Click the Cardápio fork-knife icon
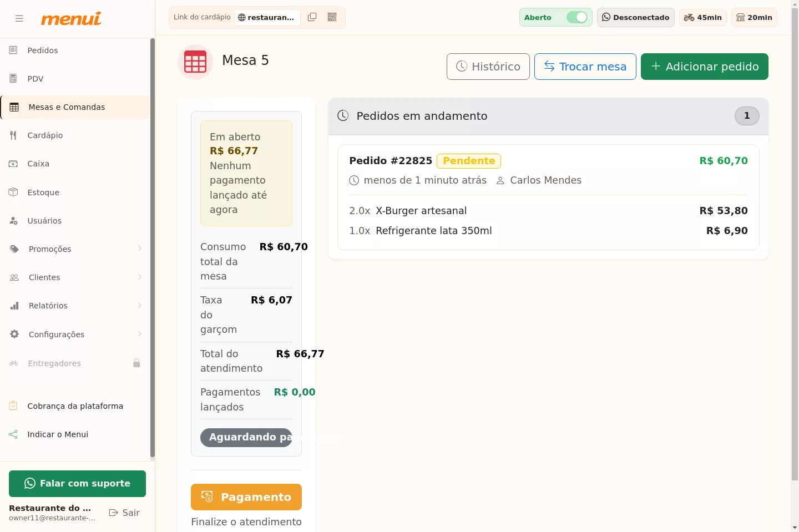799x532 pixels. (x=13, y=135)
